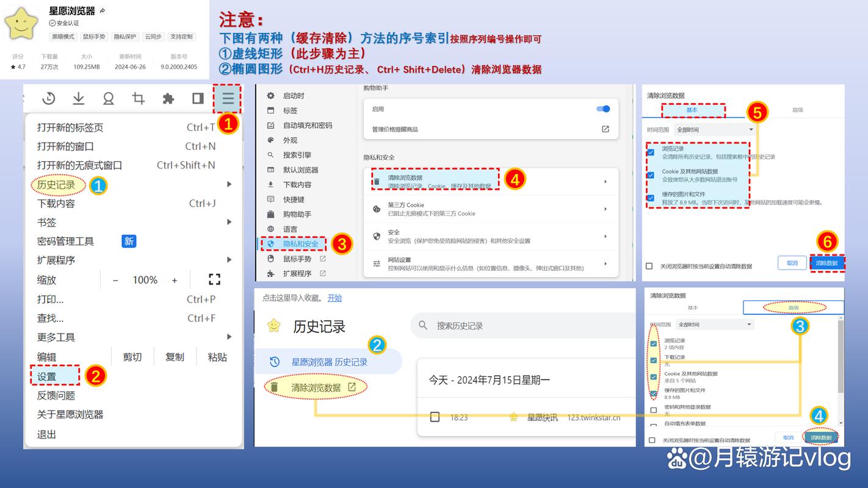Click the history clock toolbar icon
Viewport: 868px width, 488px height.
[x=49, y=98]
